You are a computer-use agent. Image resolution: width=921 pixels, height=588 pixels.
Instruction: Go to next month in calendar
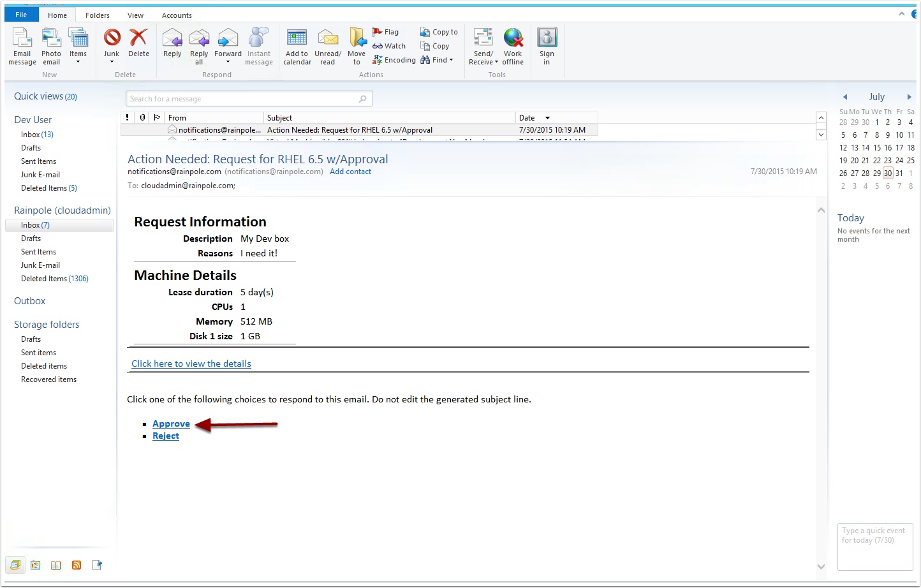tap(909, 97)
